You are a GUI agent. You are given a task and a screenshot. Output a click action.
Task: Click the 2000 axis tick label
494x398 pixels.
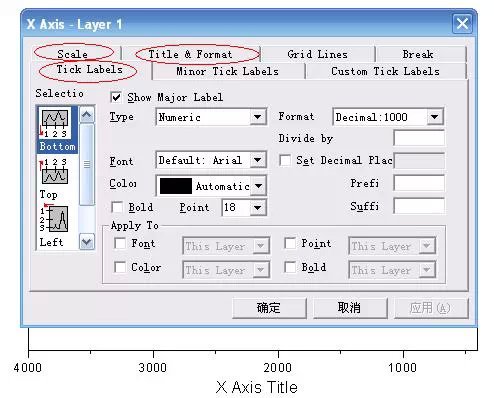coord(277,368)
